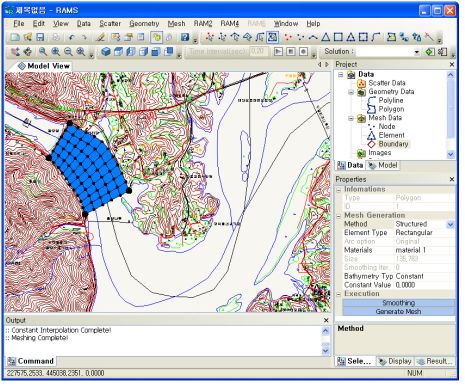Image resolution: width=465 pixels, height=386 pixels.
Task: Click the Project tree scrollbar down arrow
Action: (x=450, y=154)
